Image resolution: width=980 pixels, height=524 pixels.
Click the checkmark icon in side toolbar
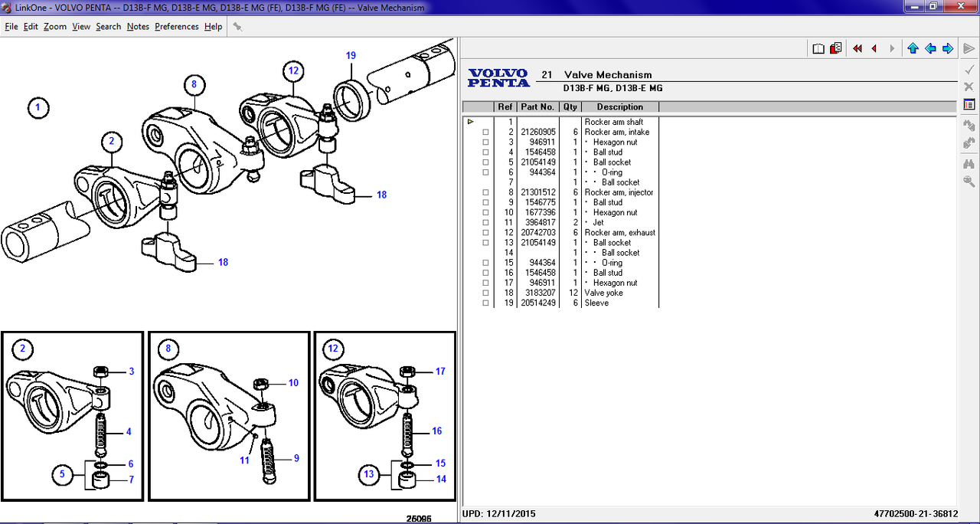[x=969, y=69]
